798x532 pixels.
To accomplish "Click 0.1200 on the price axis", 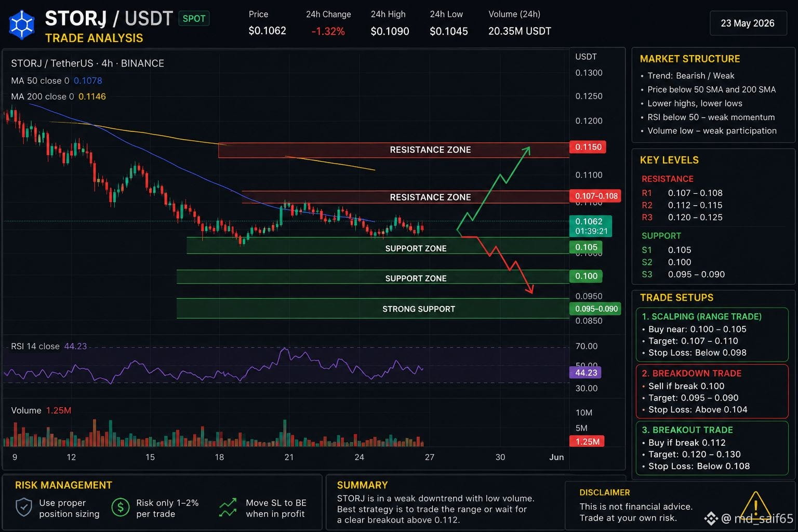I will 589,121.
